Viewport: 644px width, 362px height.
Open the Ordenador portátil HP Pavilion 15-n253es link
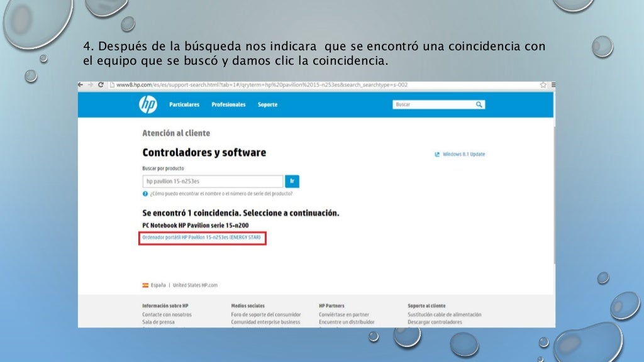click(201, 237)
